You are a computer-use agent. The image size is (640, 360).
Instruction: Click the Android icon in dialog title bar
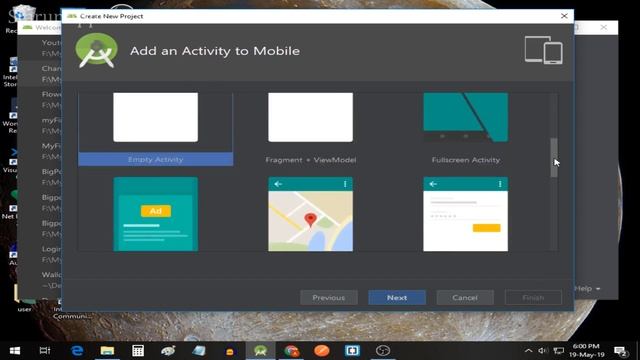(72, 16)
